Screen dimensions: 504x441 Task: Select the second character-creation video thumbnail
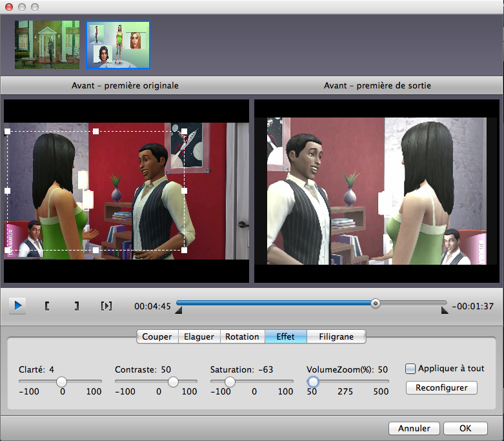[x=118, y=45]
